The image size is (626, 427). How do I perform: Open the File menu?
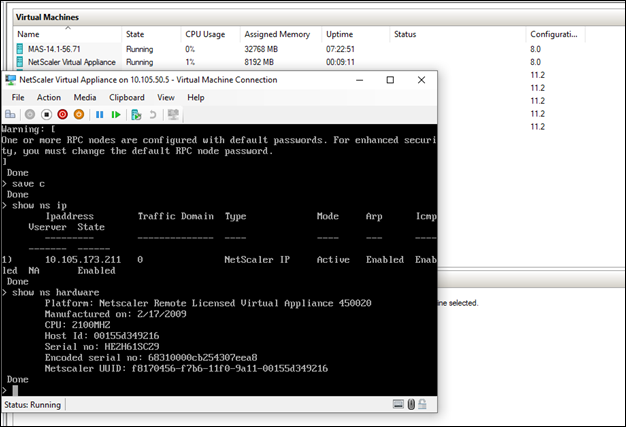[x=18, y=97]
